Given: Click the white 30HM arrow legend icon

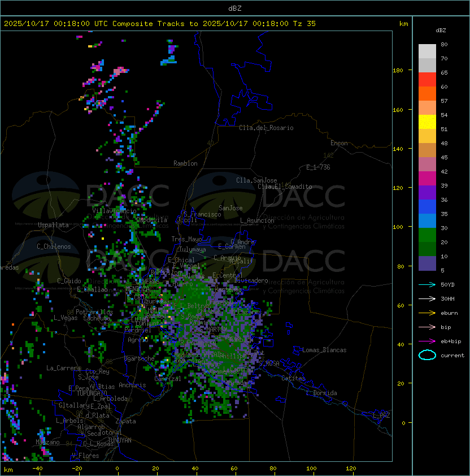Looking at the screenshot, I should point(427,298).
